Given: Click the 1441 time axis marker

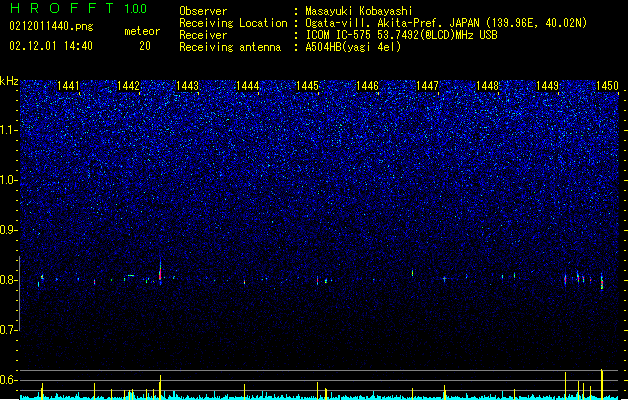Looking at the screenshot, I should click(x=68, y=86).
